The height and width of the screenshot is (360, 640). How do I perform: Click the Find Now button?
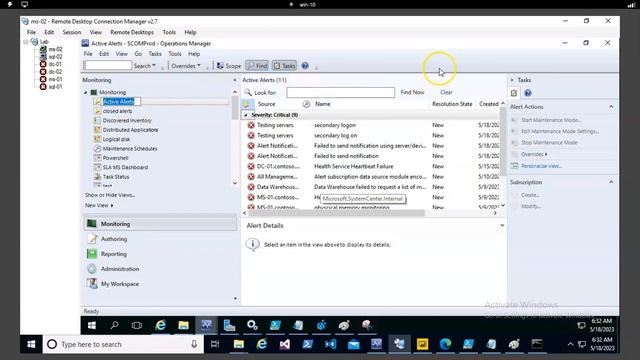point(412,92)
